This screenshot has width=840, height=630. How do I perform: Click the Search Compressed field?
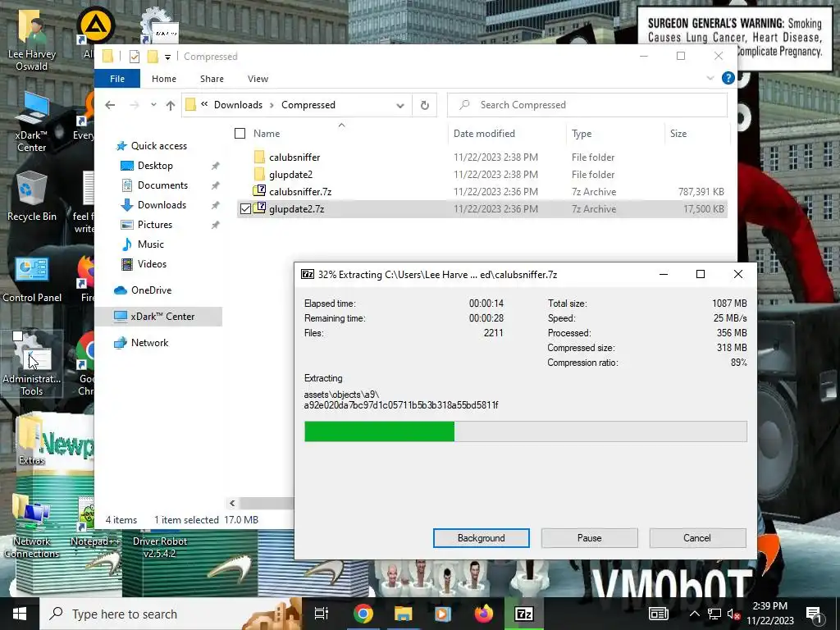click(587, 105)
